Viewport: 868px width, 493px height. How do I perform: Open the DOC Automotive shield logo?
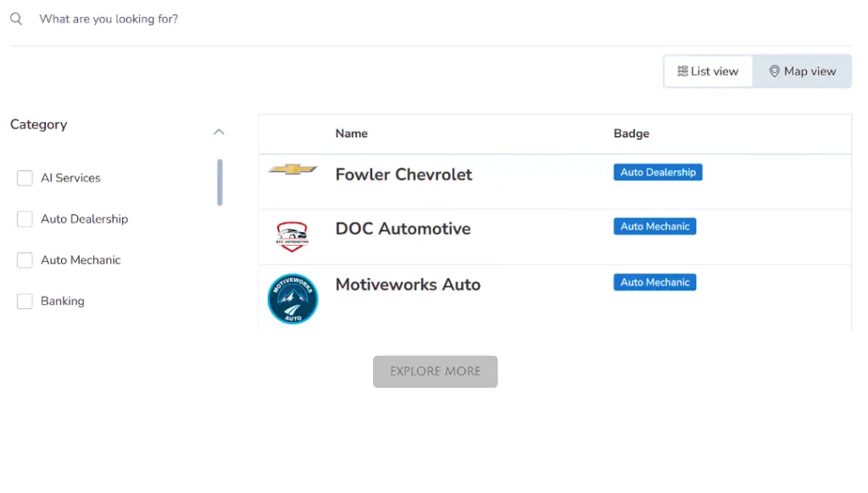coord(292,237)
